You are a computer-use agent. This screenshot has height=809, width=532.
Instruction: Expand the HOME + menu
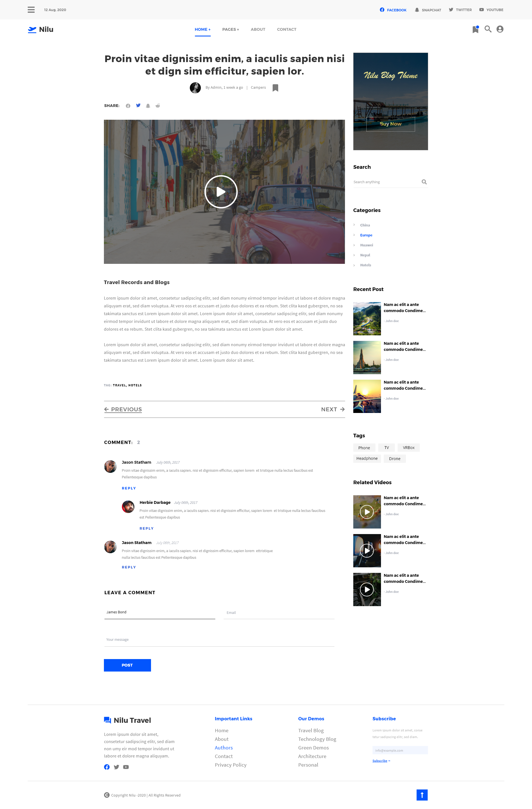[x=203, y=30]
